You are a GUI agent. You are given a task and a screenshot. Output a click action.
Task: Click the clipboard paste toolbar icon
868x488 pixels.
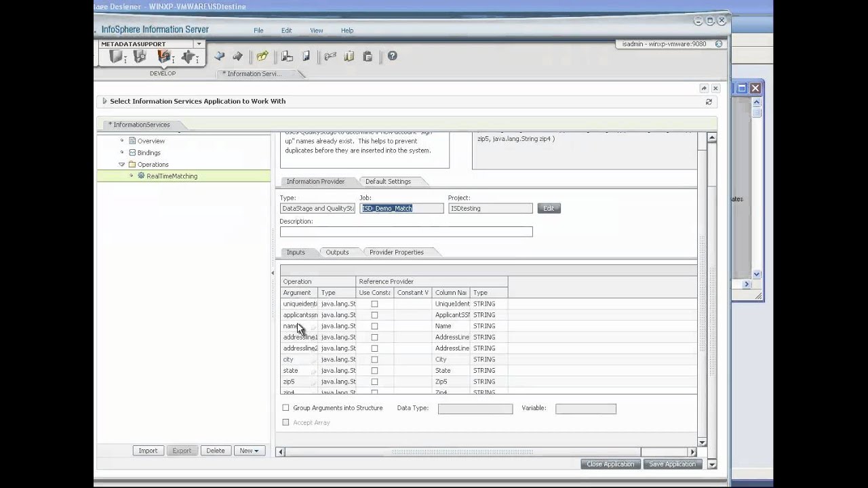click(x=368, y=56)
